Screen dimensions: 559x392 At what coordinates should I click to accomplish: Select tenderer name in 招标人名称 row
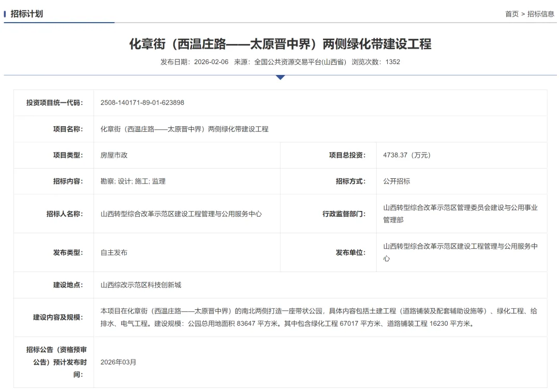(x=181, y=214)
